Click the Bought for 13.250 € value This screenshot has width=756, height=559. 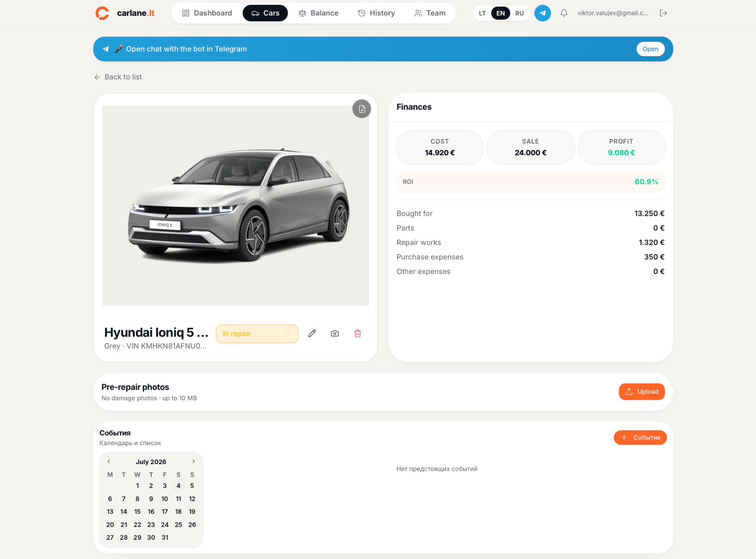coord(649,213)
